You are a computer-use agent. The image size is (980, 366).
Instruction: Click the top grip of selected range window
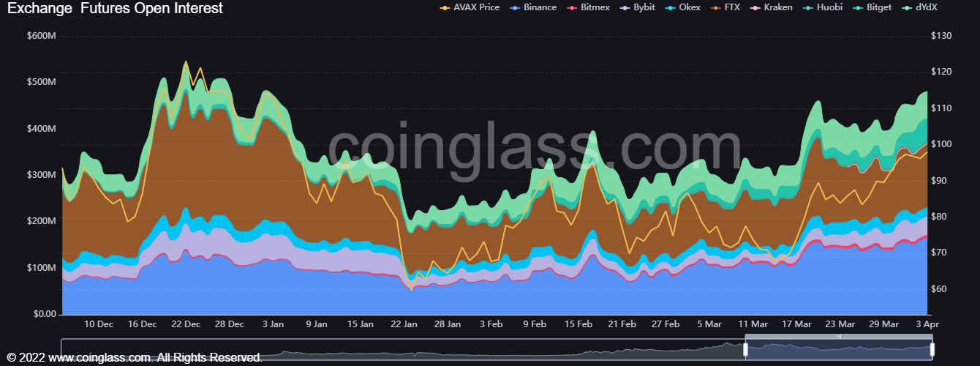point(839,336)
